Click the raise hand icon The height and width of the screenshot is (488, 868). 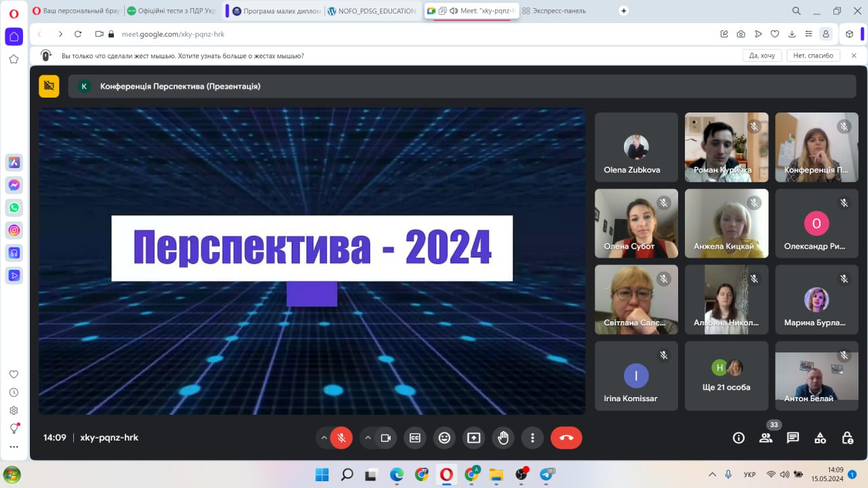[x=503, y=438]
